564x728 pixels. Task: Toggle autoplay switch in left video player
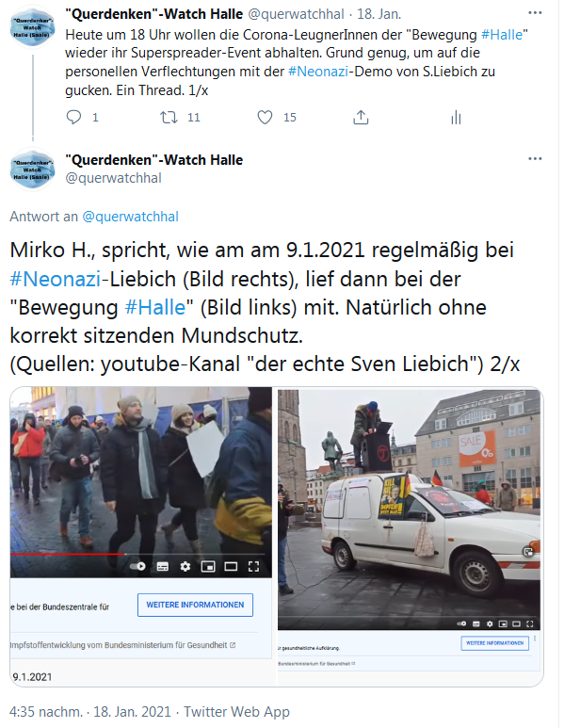pos(137,566)
